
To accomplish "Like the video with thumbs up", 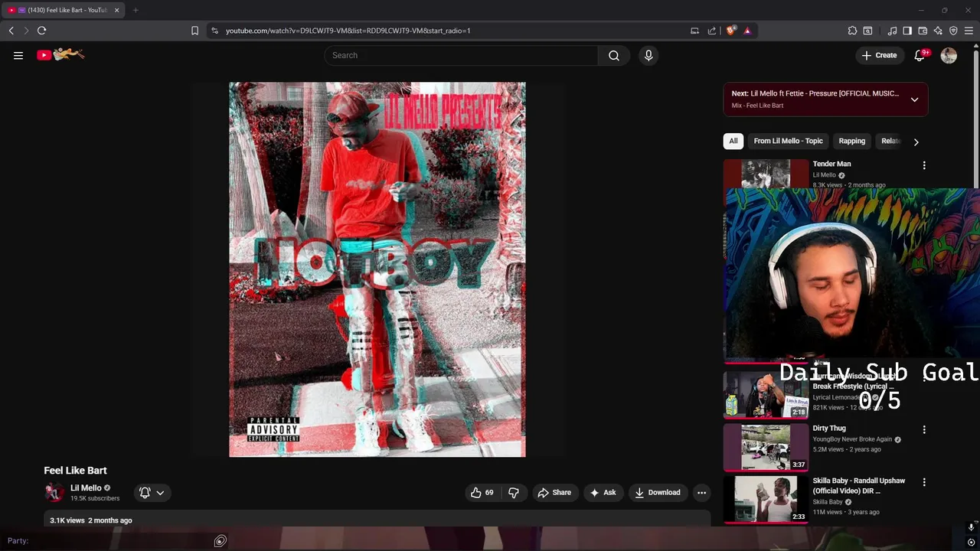I will [482, 493].
